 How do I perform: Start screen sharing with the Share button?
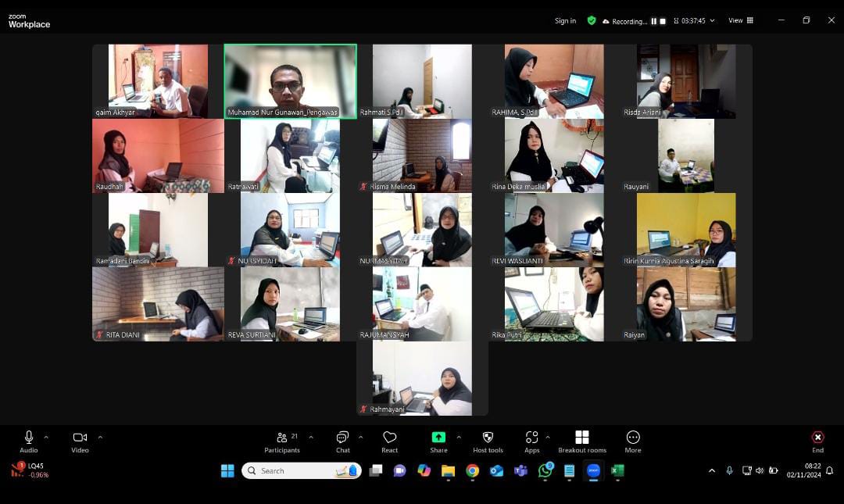coord(438,441)
